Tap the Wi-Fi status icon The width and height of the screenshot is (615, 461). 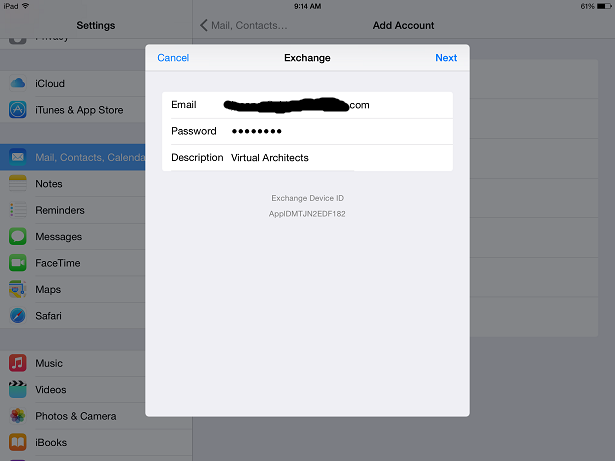25,6
